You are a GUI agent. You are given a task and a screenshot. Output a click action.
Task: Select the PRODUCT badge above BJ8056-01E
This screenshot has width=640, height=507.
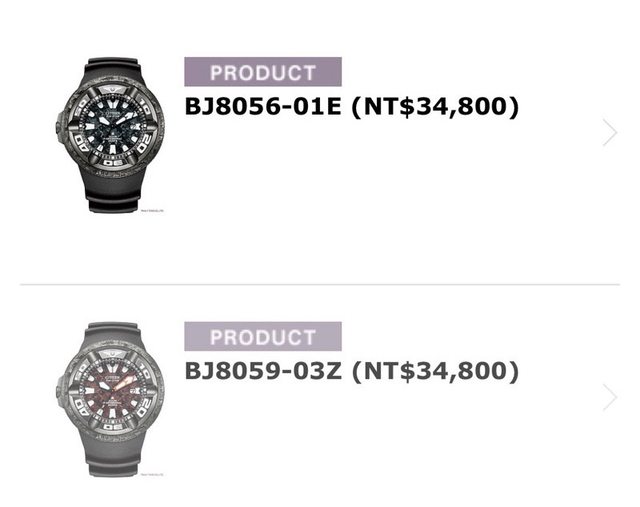[263, 72]
